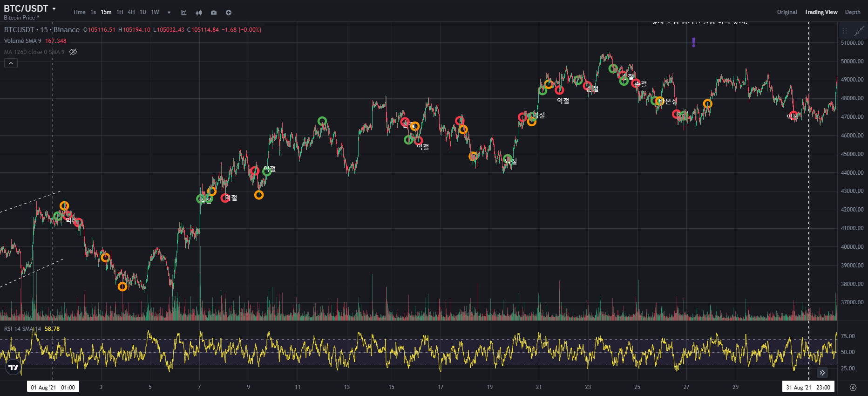Toggle visibility of MA 1260 indicator
Viewport: 868px width, 396px height.
tap(73, 52)
